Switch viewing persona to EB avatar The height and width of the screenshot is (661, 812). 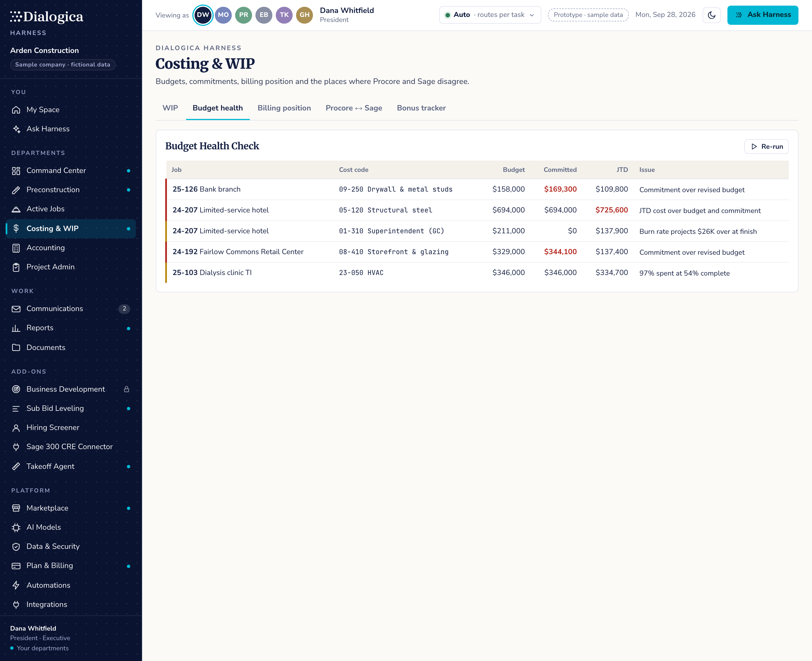(x=264, y=15)
